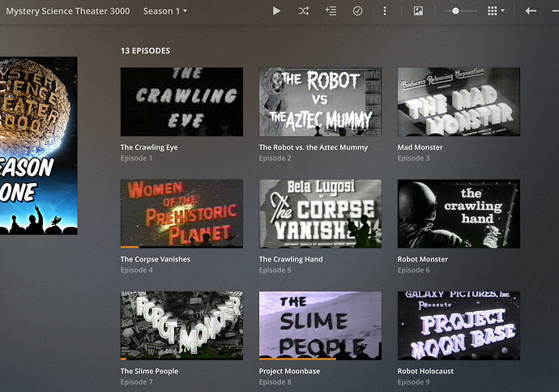Open The Crawling Eye thumbnail
The width and height of the screenshot is (559, 392).
181,102
